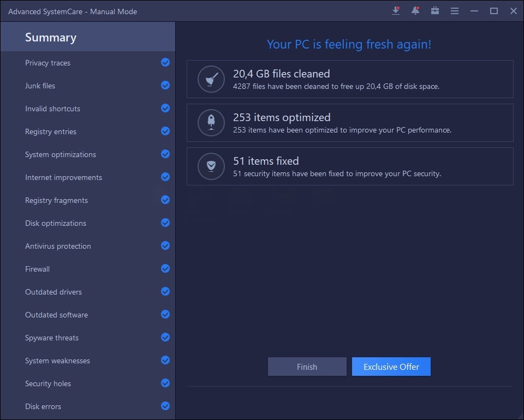524x420 pixels.
Task: Click the System optimizations check mark
Action: click(x=165, y=154)
